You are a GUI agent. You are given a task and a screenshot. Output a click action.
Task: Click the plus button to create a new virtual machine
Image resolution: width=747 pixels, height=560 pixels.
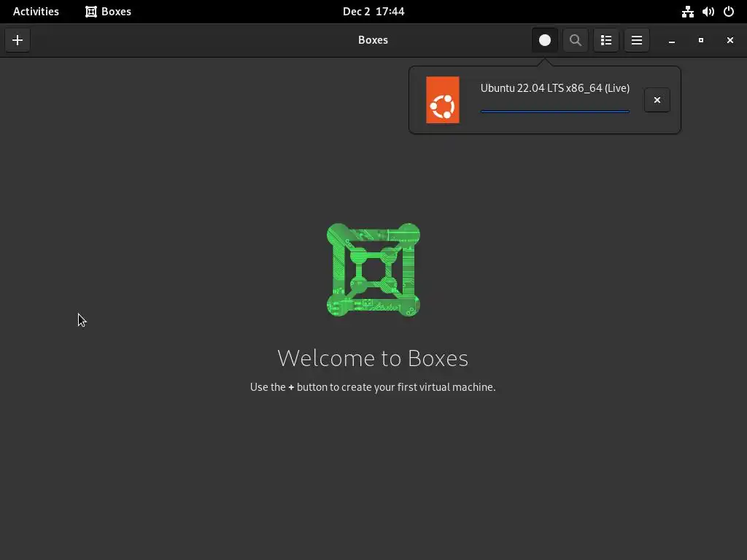click(18, 40)
